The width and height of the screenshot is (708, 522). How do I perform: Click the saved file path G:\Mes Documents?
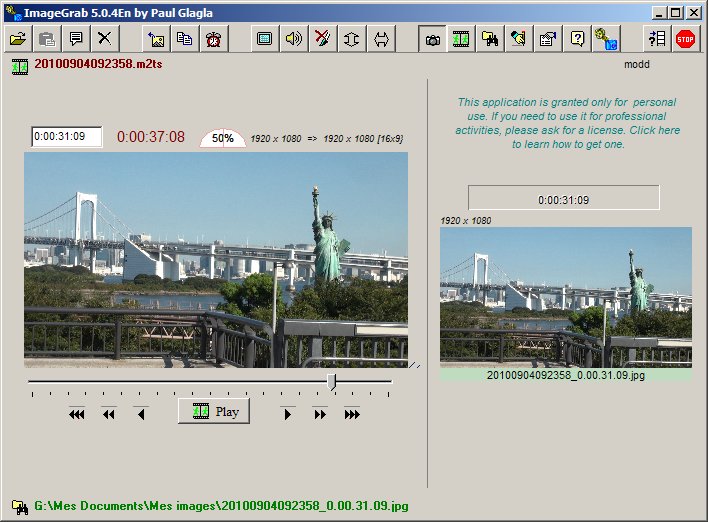[x=221, y=506]
